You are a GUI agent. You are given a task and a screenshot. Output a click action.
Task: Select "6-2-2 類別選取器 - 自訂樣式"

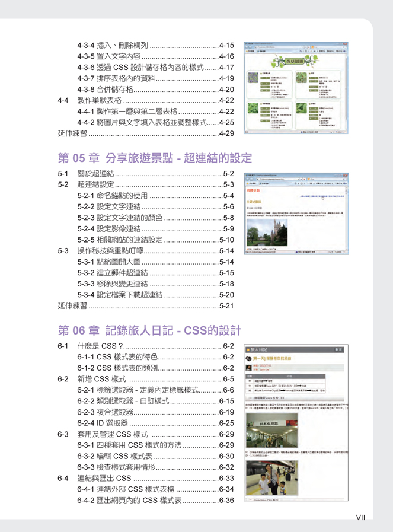tap(156, 401)
